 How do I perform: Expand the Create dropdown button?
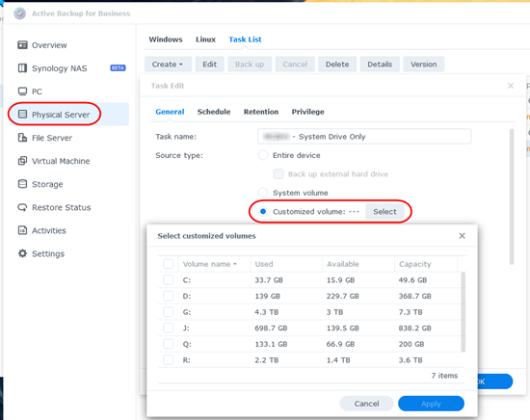point(168,65)
